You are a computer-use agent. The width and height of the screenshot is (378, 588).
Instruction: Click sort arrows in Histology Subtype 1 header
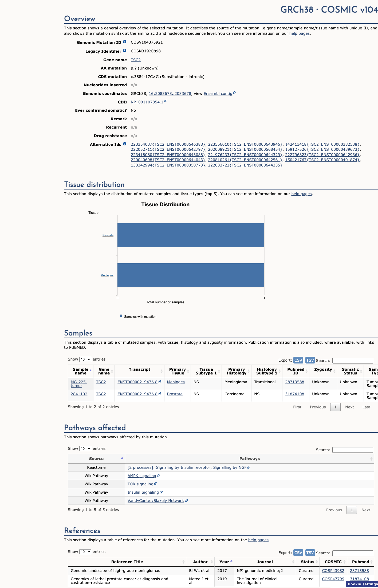(280, 371)
